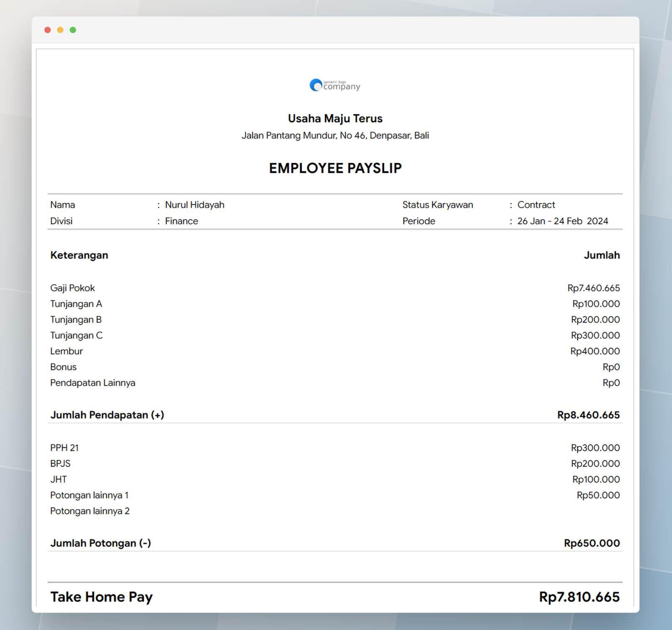
Task: Click the Jumlah column header
Action: pos(602,255)
